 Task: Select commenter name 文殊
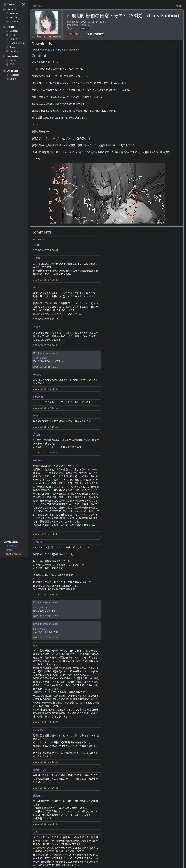point(35,832)
